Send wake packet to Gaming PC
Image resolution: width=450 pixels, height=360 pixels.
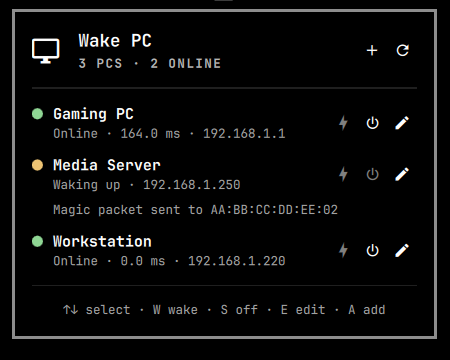coord(343,123)
